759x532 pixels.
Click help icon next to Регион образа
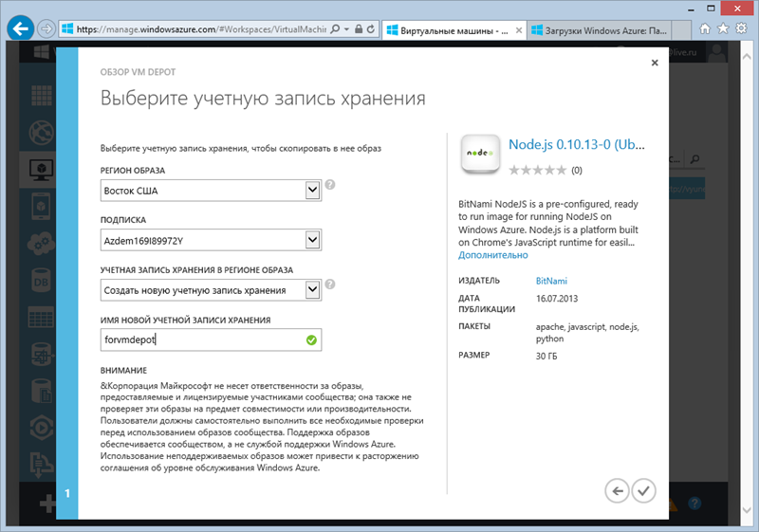(x=330, y=185)
